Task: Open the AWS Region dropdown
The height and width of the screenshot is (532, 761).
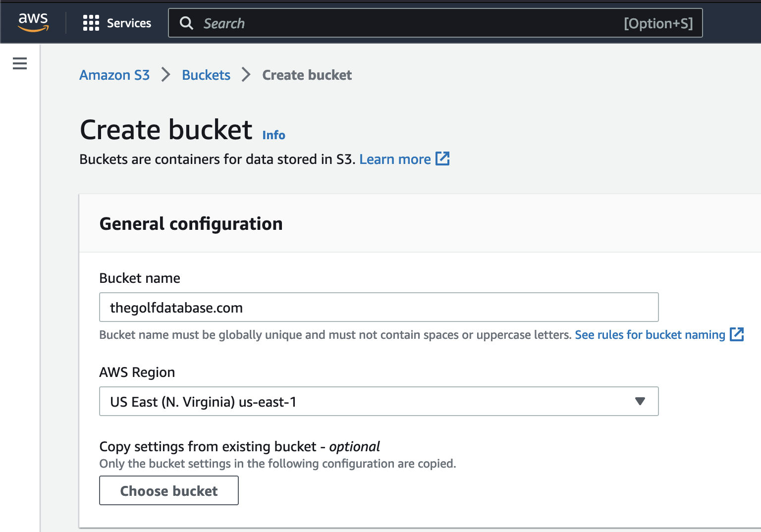Action: [x=367, y=402]
